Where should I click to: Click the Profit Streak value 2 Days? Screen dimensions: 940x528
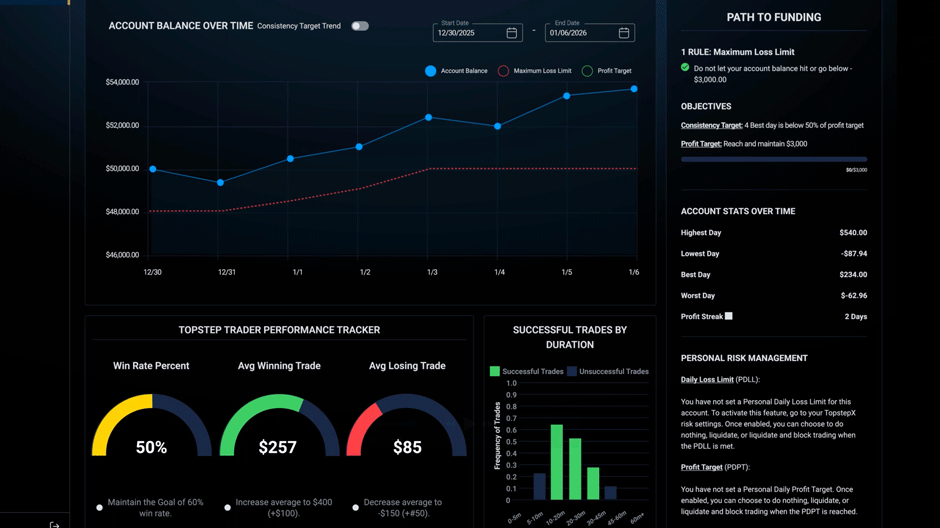(856, 316)
